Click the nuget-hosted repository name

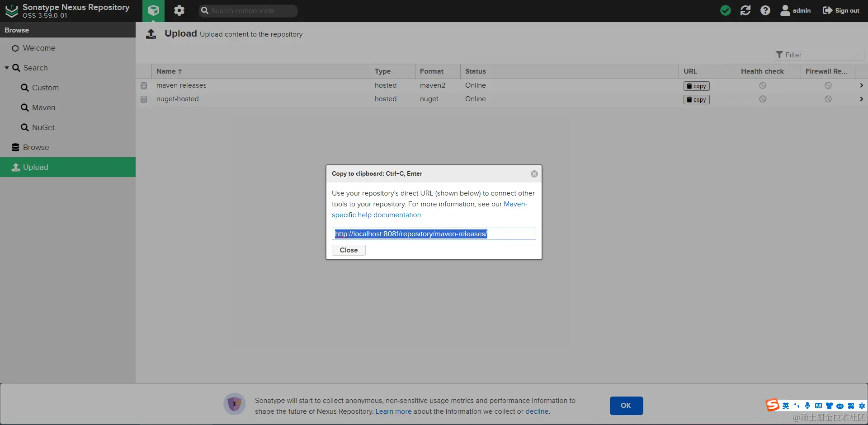tap(177, 99)
